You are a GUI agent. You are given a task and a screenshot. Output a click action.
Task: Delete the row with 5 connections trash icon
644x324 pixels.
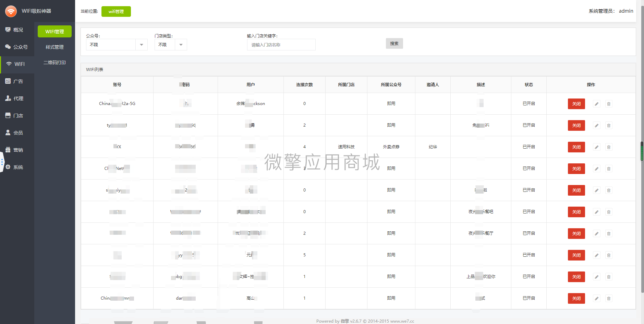609,255
